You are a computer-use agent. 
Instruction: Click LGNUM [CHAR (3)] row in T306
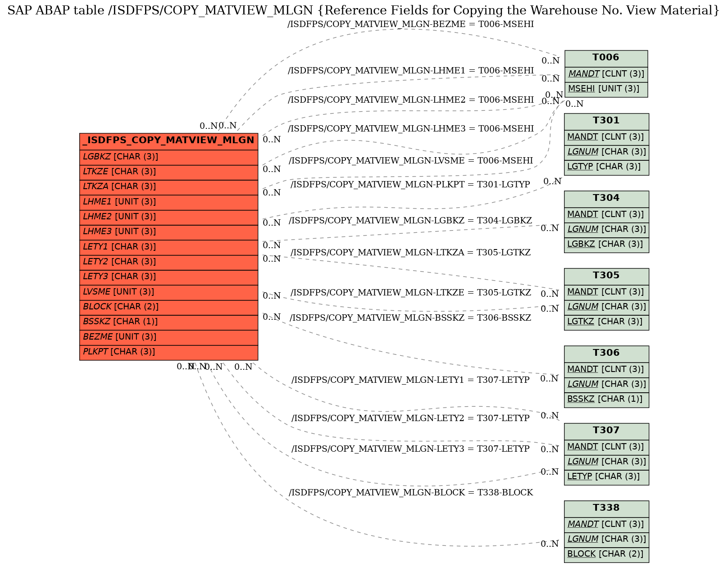click(606, 385)
